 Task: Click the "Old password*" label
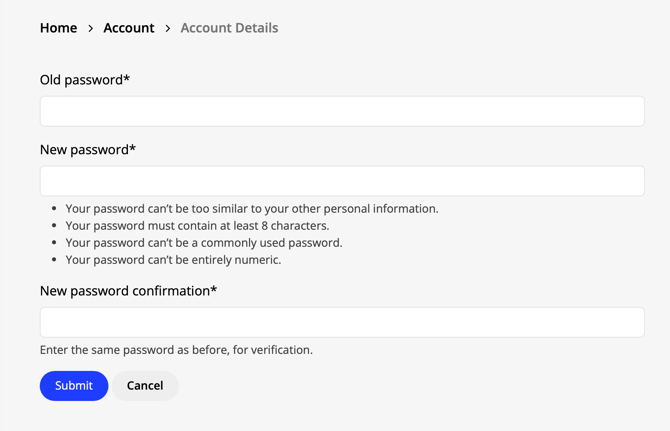coord(85,80)
